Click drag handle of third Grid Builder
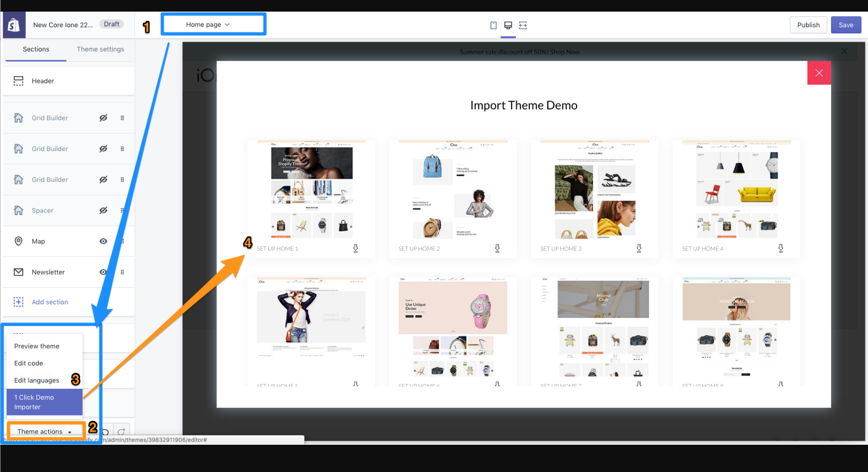Screen dimensions: 868x472 (122, 180)
